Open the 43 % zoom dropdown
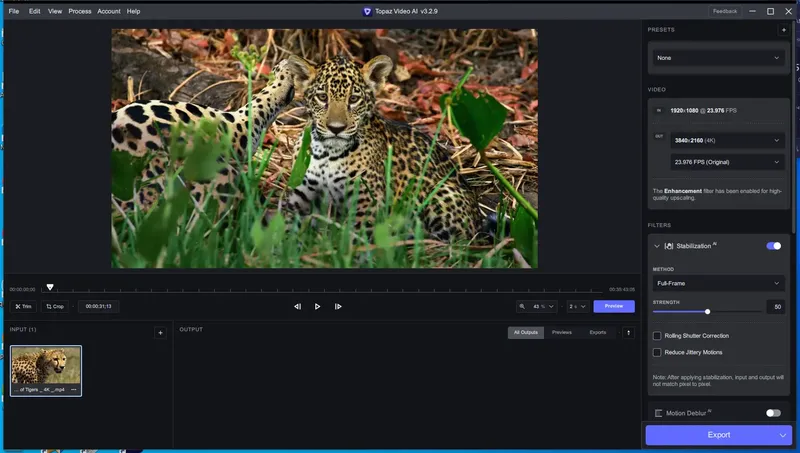The image size is (800, 453). point(543,307)
